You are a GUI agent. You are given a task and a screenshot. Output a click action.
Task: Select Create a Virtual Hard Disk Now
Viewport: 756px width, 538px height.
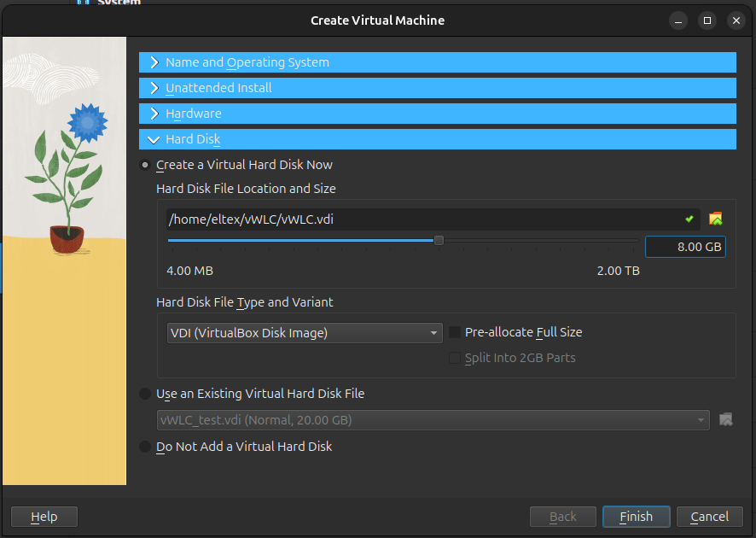(146, 165)
